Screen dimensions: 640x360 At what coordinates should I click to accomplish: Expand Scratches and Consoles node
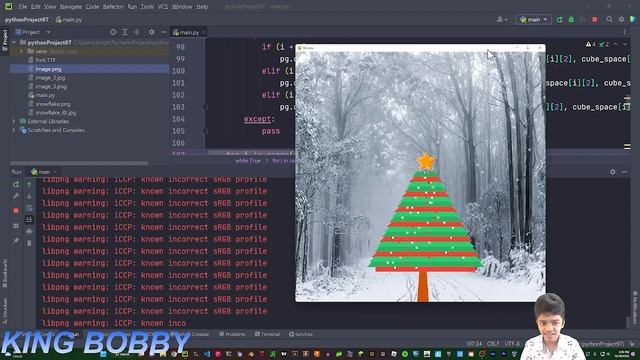[13, 130]
